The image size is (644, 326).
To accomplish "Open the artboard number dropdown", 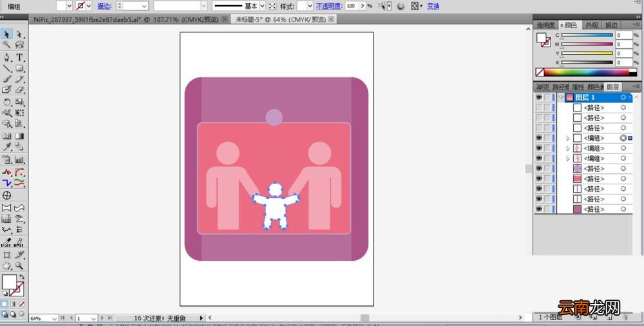I will (93, 318).
